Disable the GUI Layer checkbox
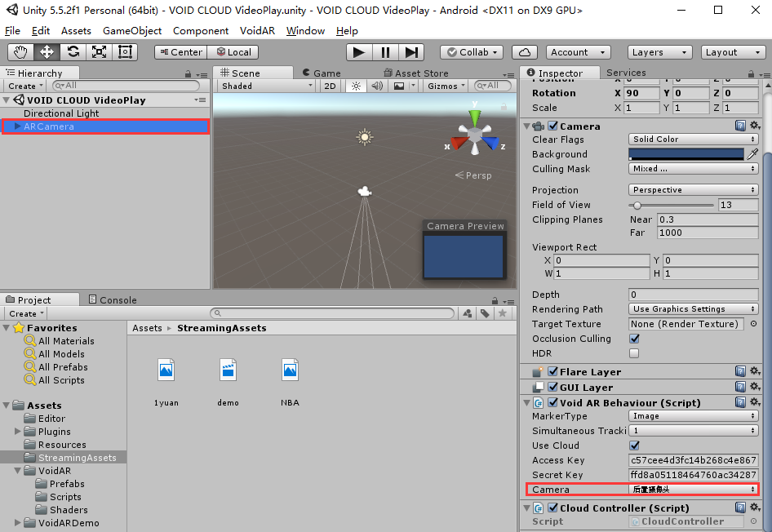This screenshot has height=532, width=772. pos(553,387)
